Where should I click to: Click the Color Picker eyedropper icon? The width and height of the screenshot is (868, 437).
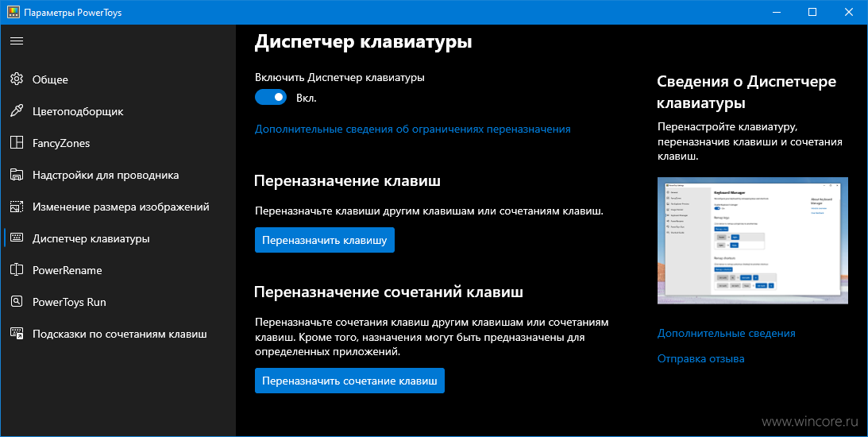17,110
